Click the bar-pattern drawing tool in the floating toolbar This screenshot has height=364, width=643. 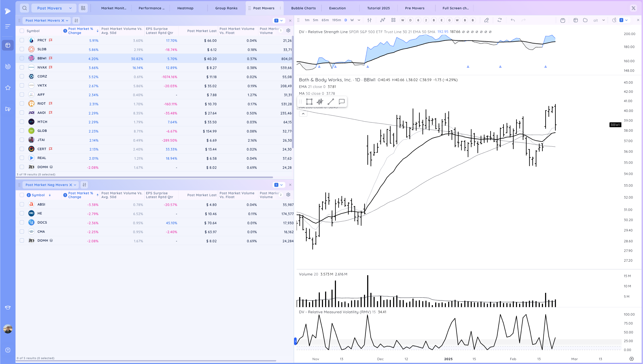(x=320, y=102)
